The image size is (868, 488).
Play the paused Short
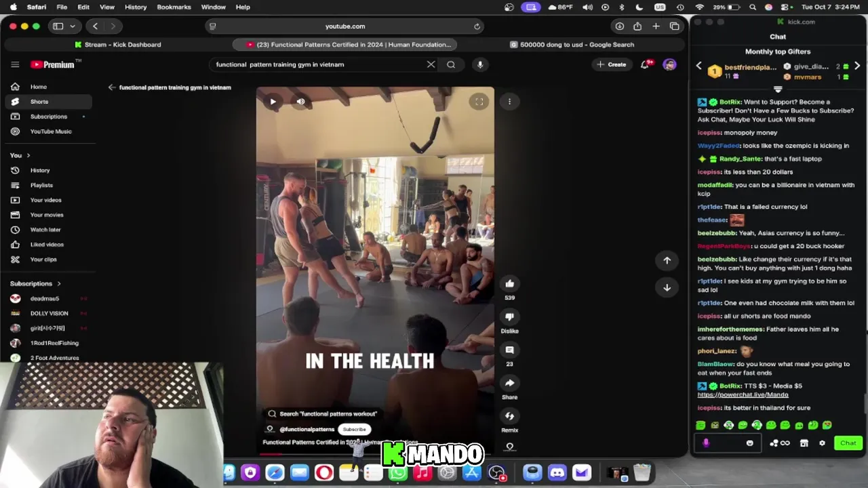[x=273, y=102]
